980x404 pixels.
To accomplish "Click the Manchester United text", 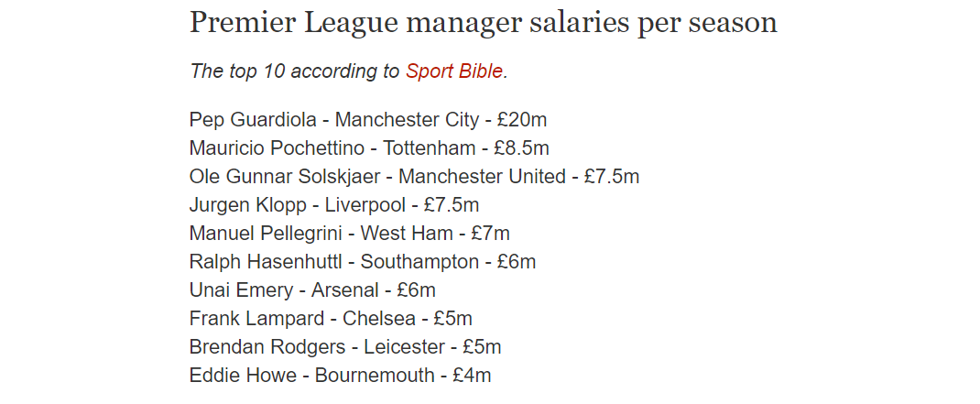I will pos(482,177).
